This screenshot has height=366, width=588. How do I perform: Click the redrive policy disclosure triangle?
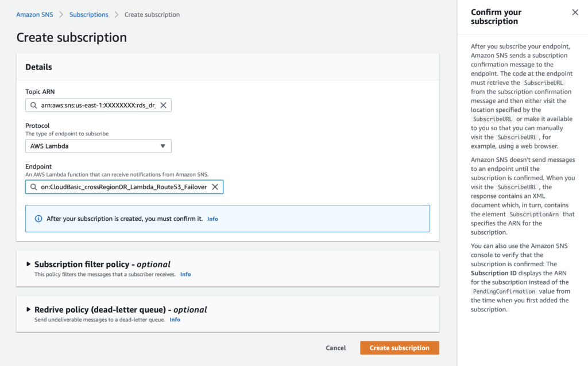[x=29, y=309]
